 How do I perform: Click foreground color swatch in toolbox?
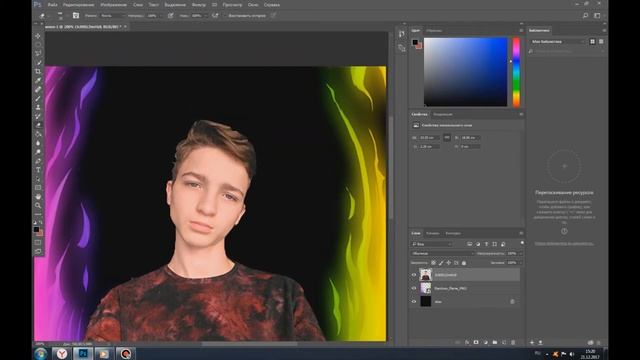coord(36,229)
